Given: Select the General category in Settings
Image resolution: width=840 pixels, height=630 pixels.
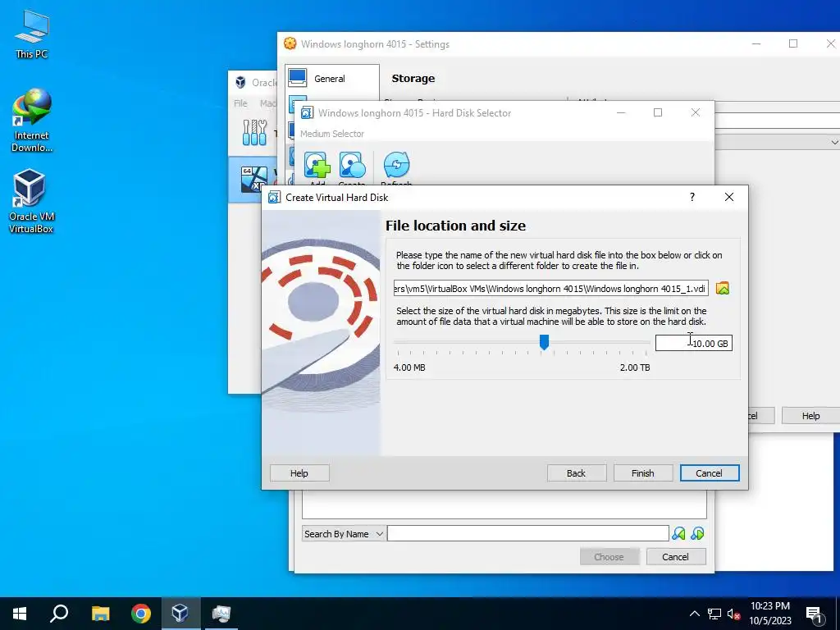Looking at the screenshot, I should pyautogui.click(x=331, y=79).
